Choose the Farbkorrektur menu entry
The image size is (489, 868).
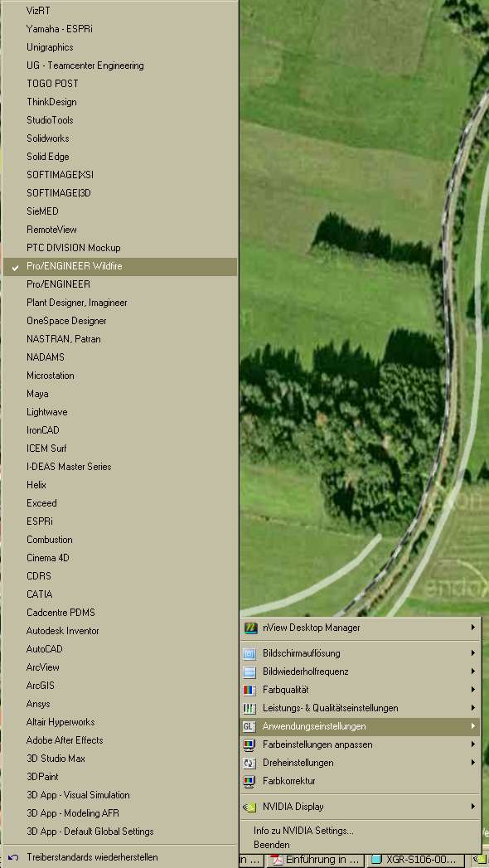360,781
